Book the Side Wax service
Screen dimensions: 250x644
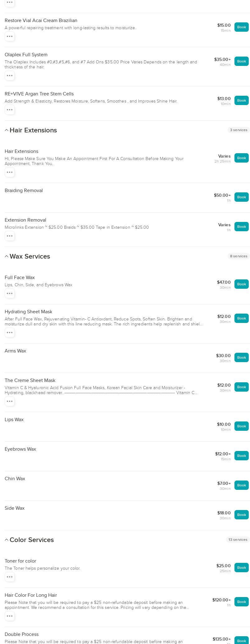(242, 515)
